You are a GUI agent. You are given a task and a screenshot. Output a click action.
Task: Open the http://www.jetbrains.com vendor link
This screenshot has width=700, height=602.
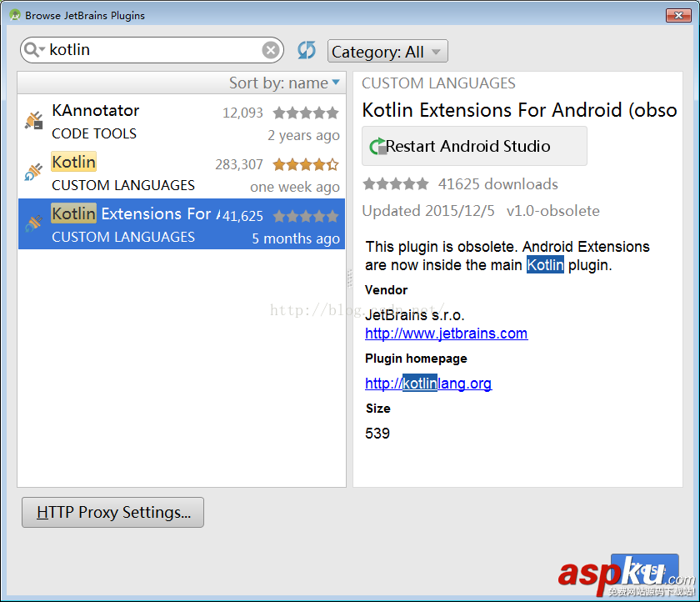pos(447,334)
